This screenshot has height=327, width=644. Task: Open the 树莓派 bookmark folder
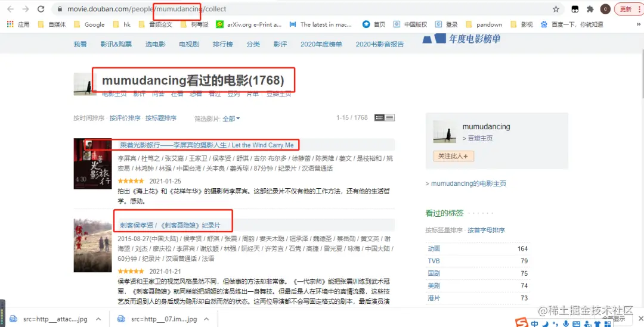point(194,24)
